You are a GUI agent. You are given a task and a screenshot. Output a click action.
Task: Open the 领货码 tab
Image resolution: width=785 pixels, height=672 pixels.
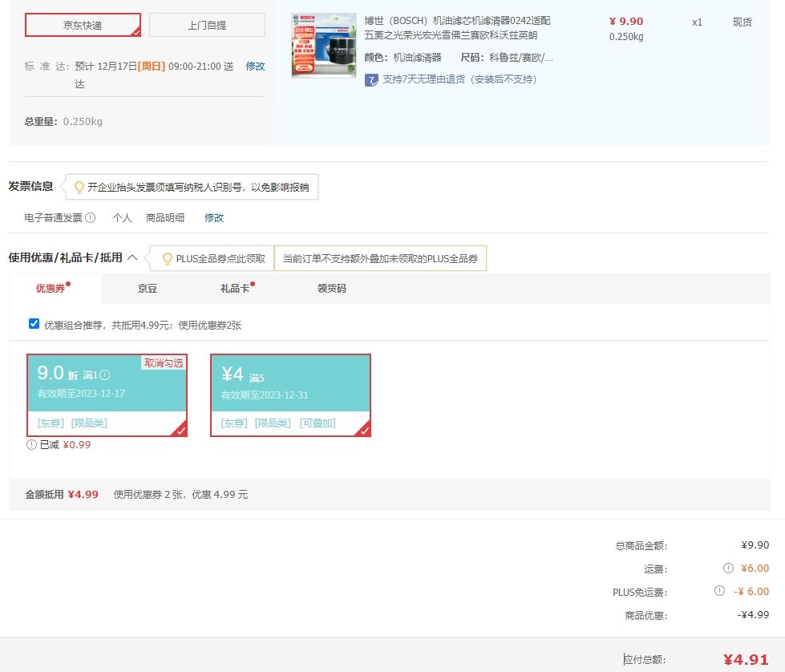331,289
